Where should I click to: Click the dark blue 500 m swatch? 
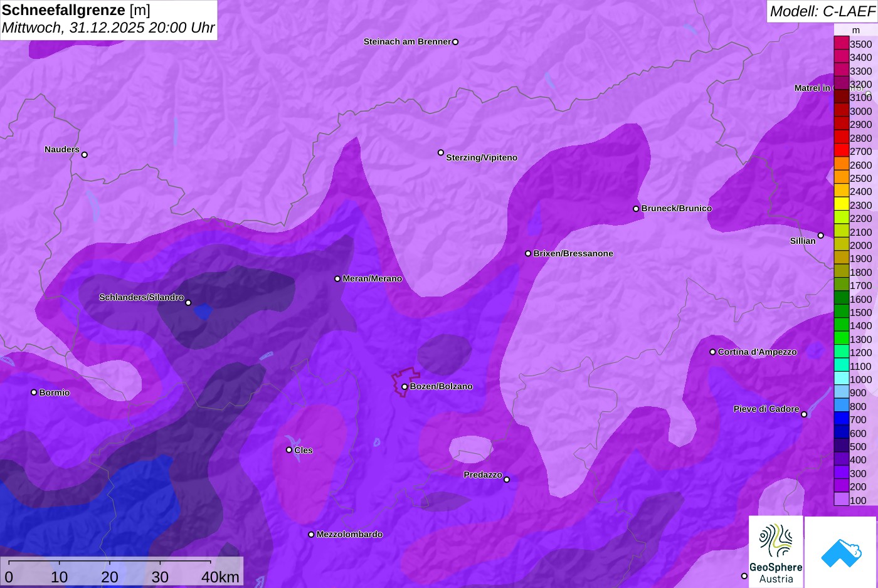(841, 446)
